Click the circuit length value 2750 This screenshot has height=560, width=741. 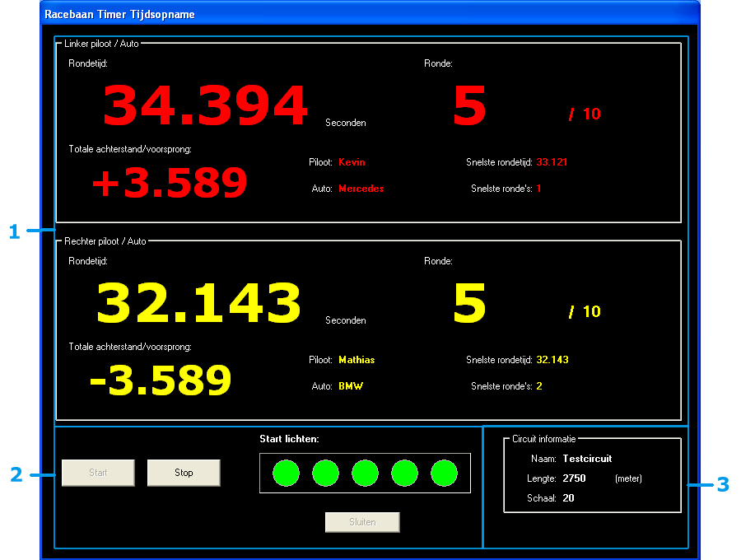point(574,478)
